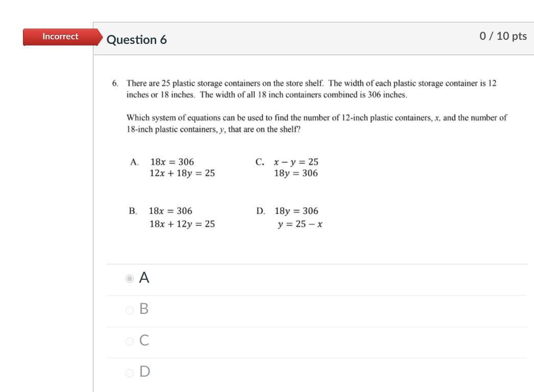Viewport: 534px width, 392px height.
Task: Click the '6.' number before the problem text
Action: pos(115,83)
